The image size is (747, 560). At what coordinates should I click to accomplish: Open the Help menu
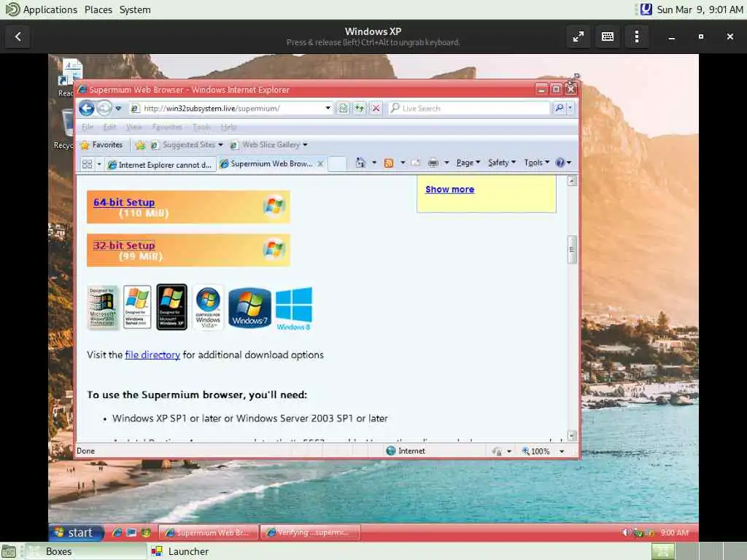pyautogui.click(x=228, y=127)
